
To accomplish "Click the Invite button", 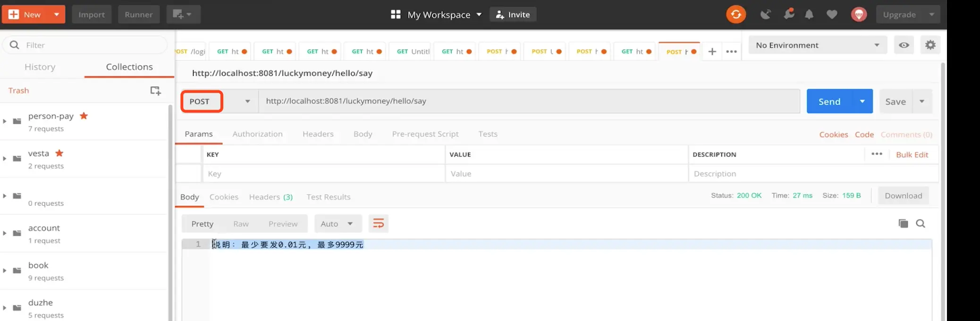I will 513,15.
